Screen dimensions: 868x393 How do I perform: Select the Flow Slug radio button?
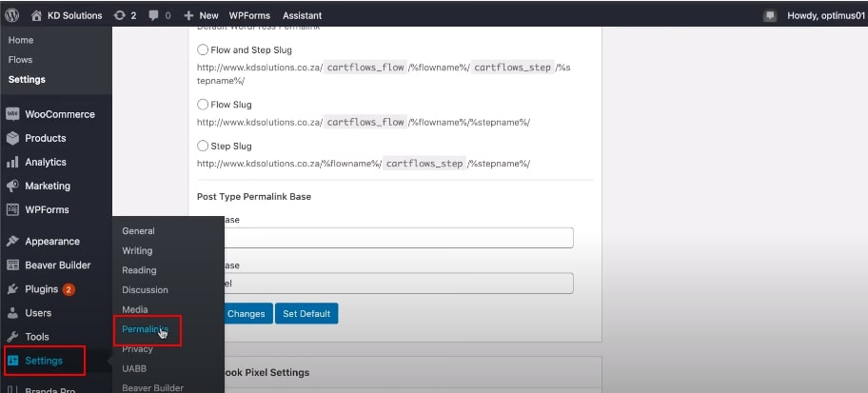coord(203,105)
